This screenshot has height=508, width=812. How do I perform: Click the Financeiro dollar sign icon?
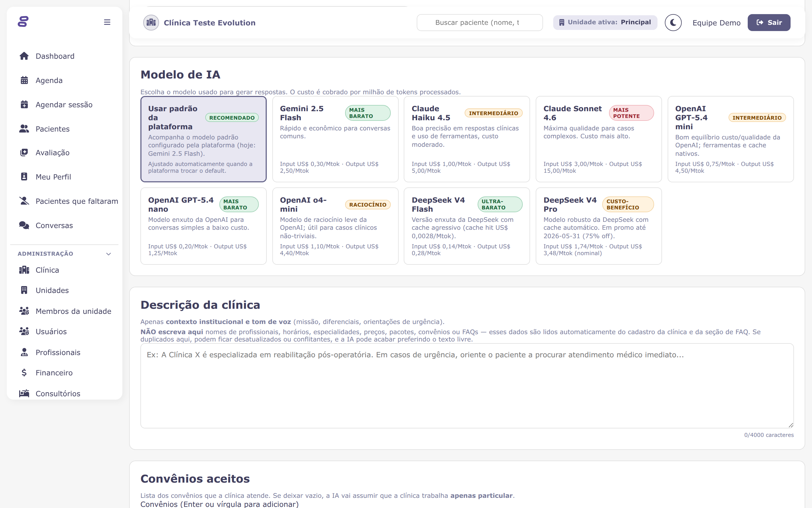pos(24,373)
